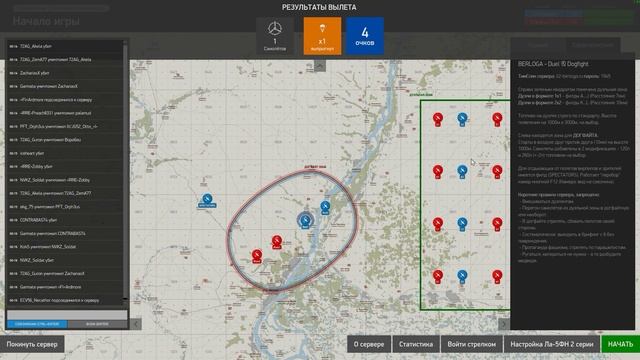Screen dimensions: 640x360
Task: Click chat row ZacharooX убит
Action: click(x=64, y=73)
